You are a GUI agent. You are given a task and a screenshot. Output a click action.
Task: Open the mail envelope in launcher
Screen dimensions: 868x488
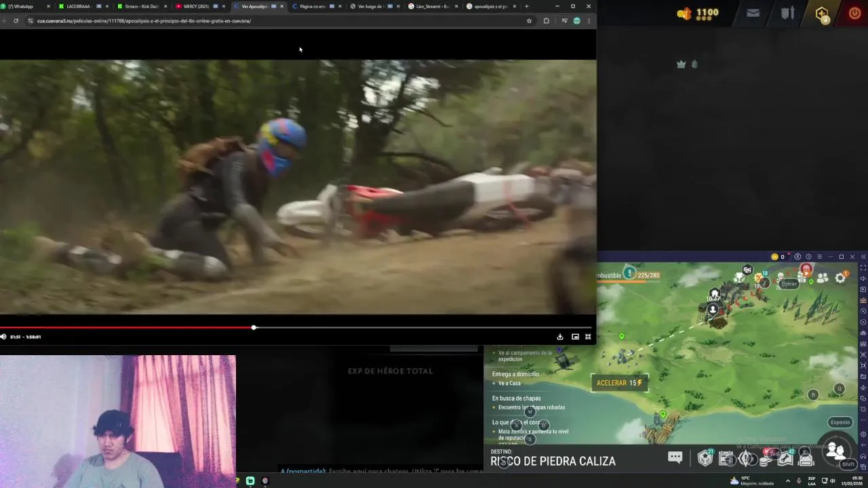coord(753,13)
